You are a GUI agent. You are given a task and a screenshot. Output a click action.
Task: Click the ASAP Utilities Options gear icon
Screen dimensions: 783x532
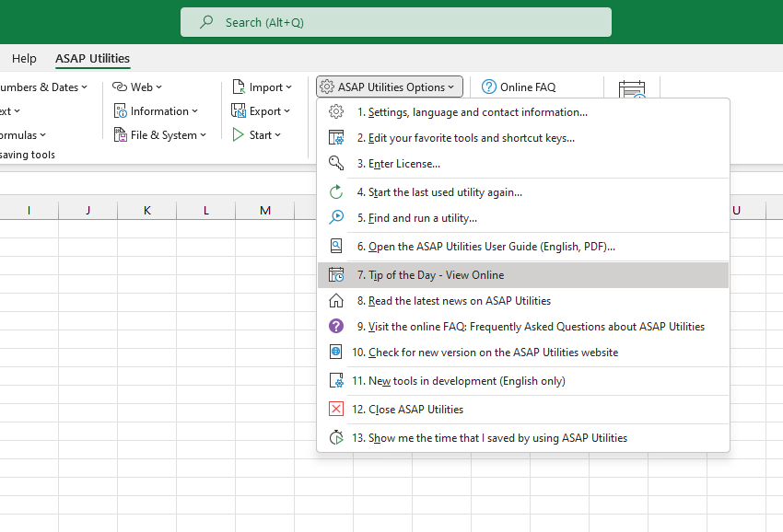pyautogui.click(x=327, y=87)
